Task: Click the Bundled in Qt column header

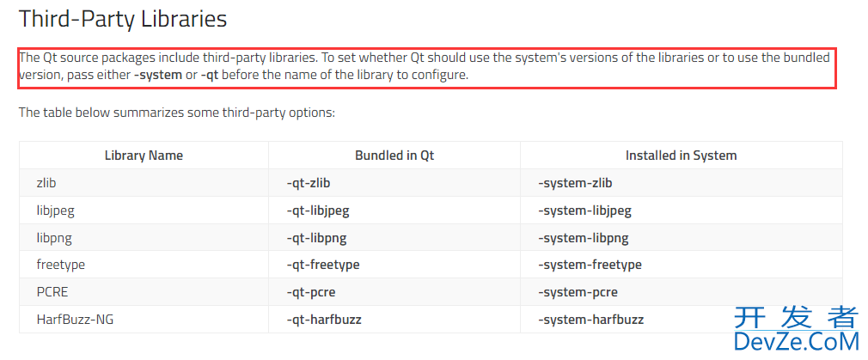Action: click(394, 156)
